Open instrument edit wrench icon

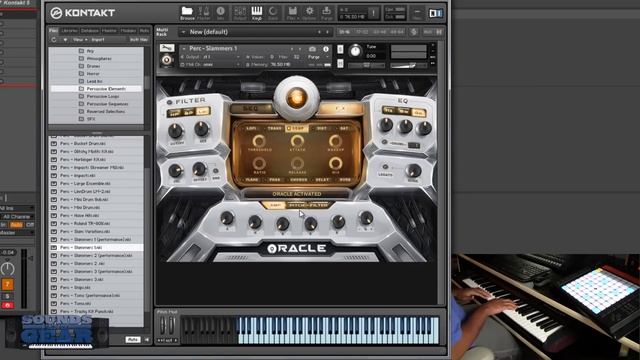tap(167, 48)
